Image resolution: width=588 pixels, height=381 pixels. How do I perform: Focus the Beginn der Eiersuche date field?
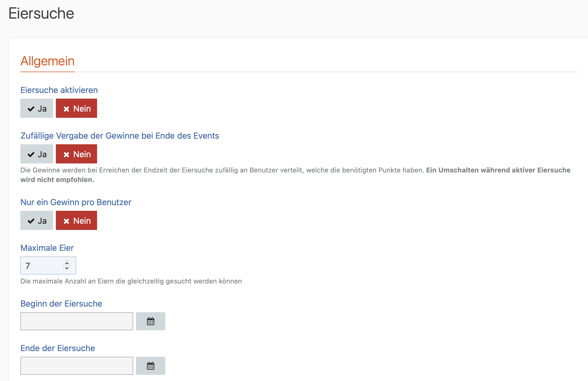76,321
